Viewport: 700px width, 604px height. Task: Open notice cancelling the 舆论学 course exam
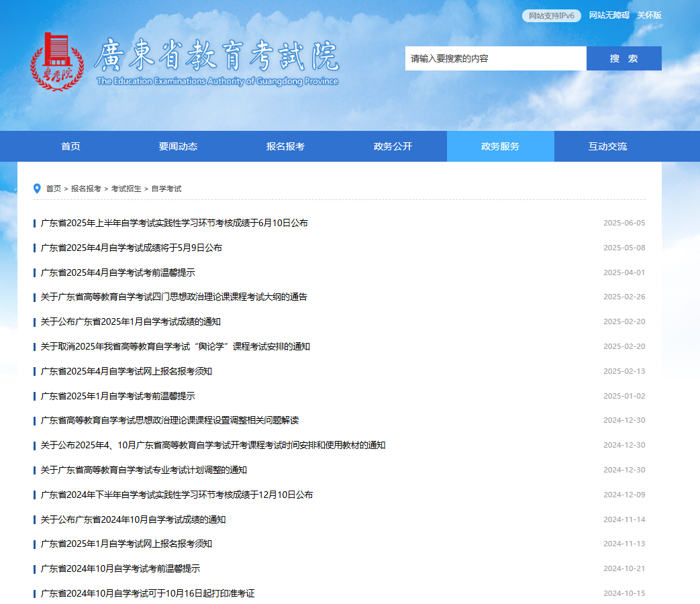pos(175,346)
